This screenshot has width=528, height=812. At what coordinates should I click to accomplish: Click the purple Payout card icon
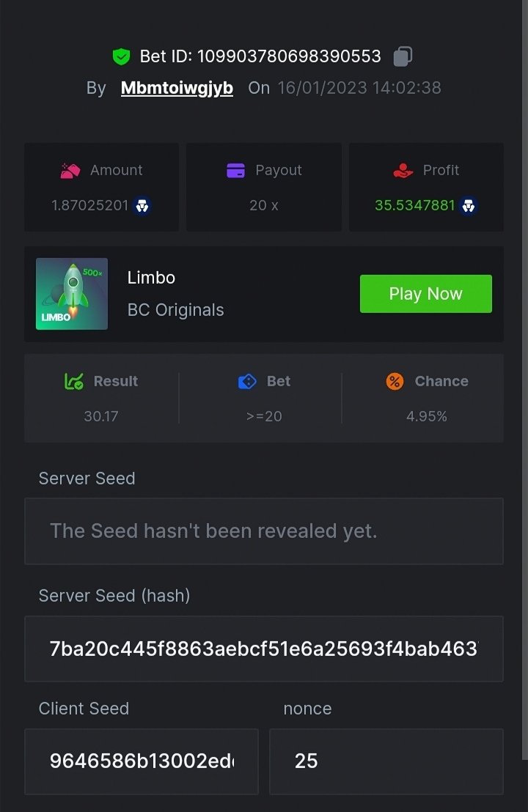tap(235, 171)
